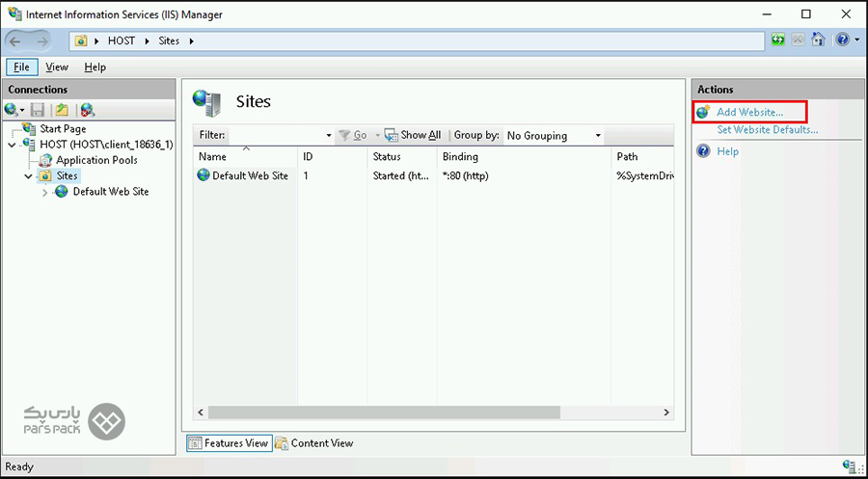868x479 pixels.
Task: Click the arrow after Sites in the address bar
Action: coord(192,40)
